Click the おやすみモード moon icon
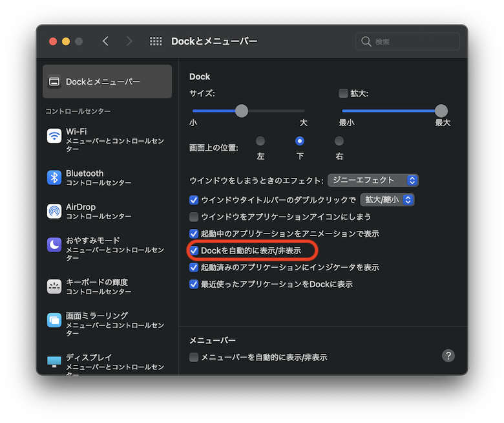This screenshot has width=504, height=423. click(54, 245)
